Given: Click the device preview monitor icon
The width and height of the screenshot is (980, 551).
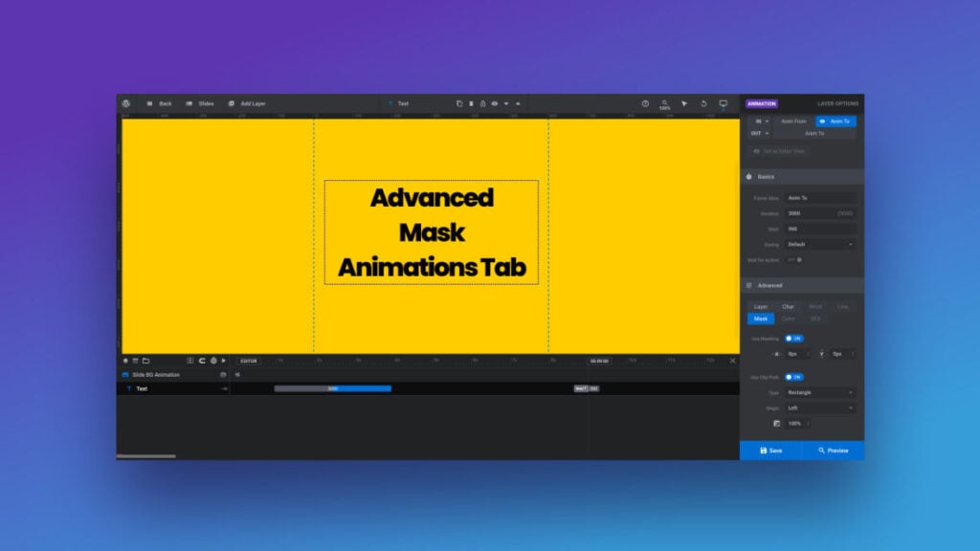Looking at the screenshot, I should coord(722,102).
